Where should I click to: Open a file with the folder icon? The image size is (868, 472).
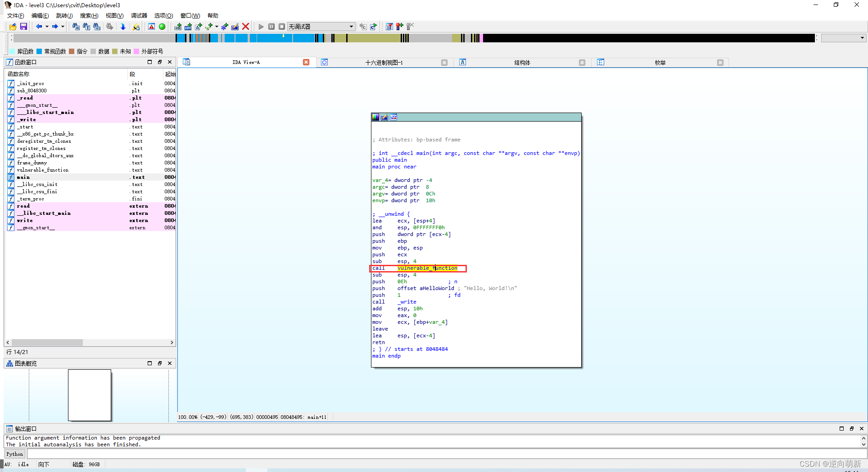[x=13, y=27]
